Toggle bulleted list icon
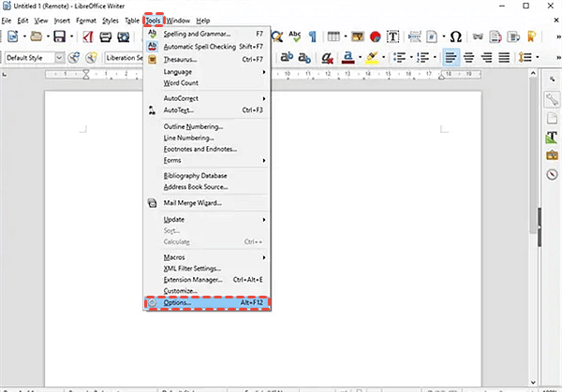This screenshot has height=392, width=562. tap(399, 58)
